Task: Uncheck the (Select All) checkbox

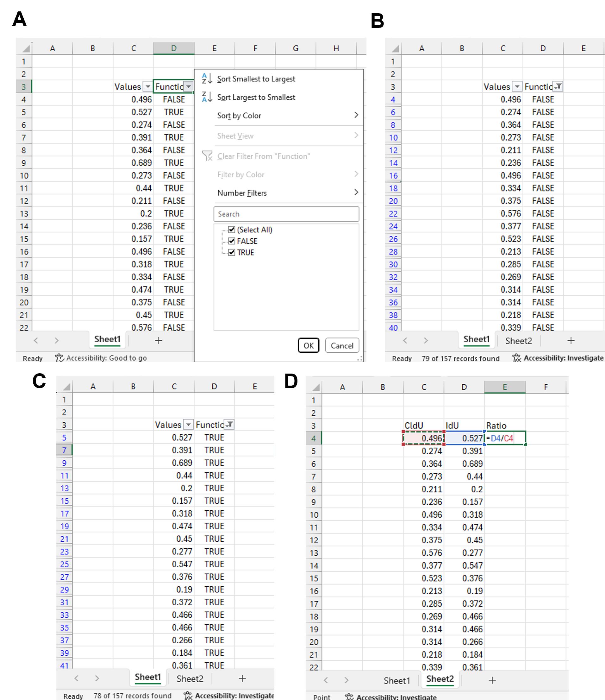Action: tap(232, 230)
